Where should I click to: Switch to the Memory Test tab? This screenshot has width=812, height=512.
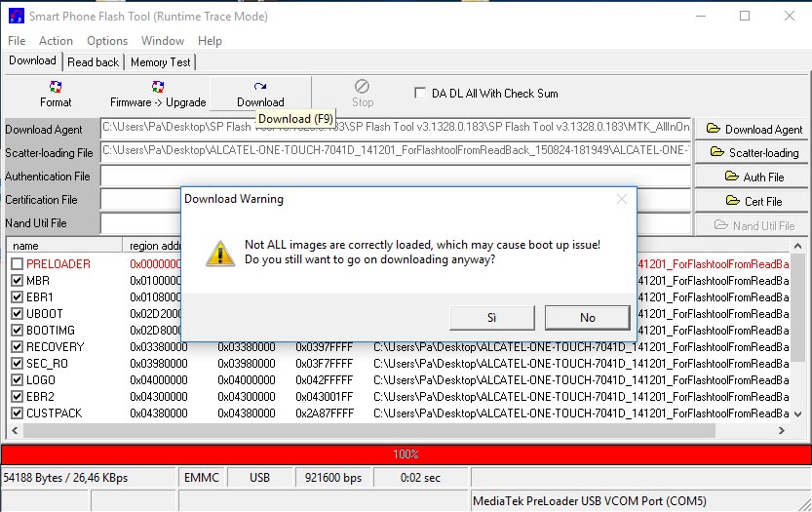pos(161,61)
